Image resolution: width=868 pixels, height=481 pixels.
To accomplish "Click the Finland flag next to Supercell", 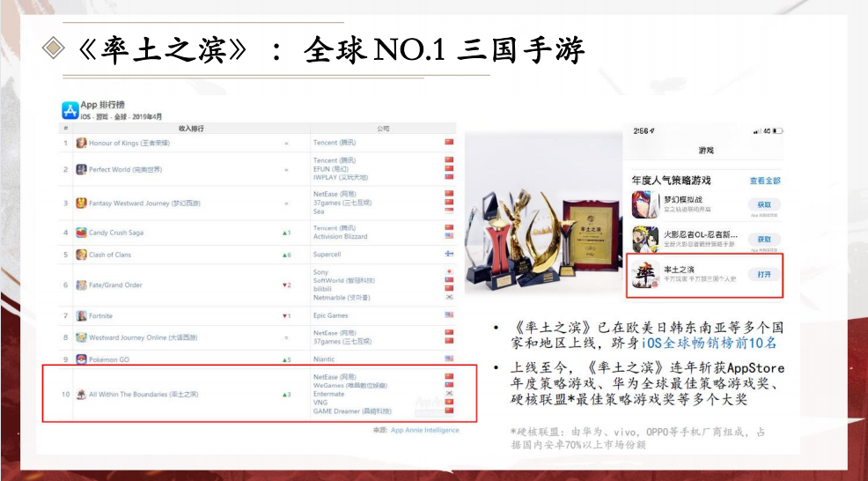I will (449, 255).
